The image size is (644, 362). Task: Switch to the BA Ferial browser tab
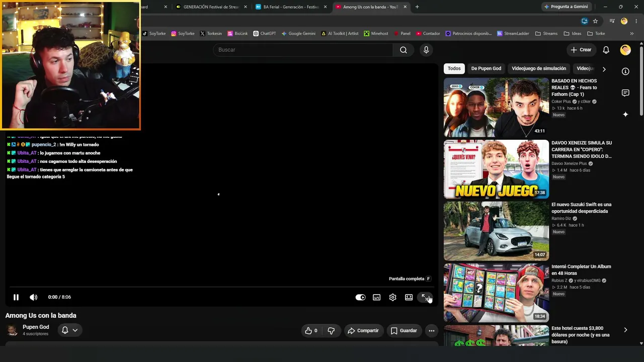click(x=290, y=7)
